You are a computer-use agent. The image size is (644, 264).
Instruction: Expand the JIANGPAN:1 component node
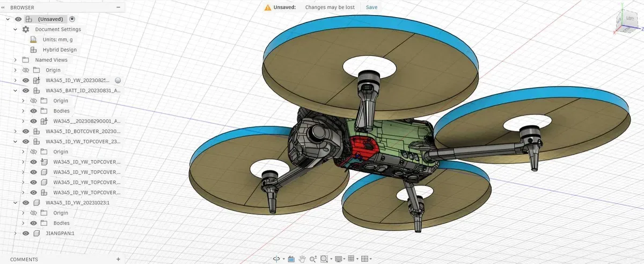(x=15, y=233)
